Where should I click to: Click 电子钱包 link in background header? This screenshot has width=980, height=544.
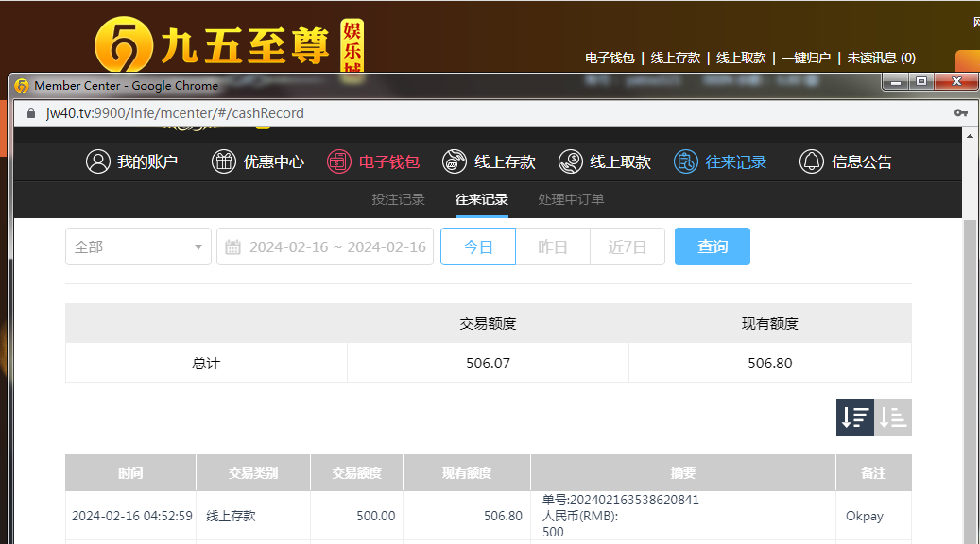tap(610, 59)
